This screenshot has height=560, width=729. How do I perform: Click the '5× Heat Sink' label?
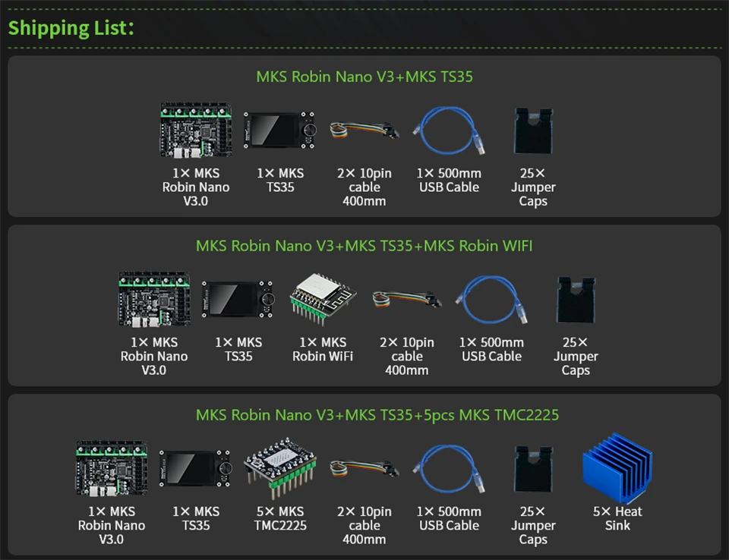point(617,518)
